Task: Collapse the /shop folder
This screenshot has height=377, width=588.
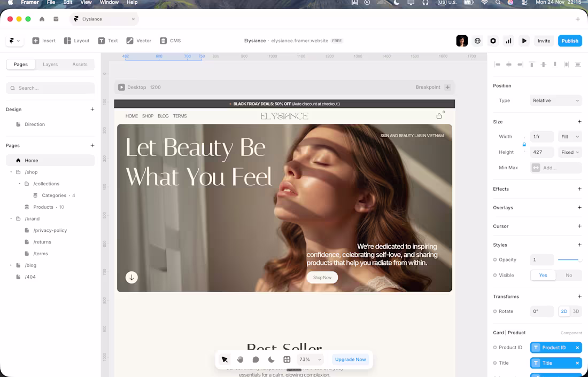Action: (x=11, y=172)
